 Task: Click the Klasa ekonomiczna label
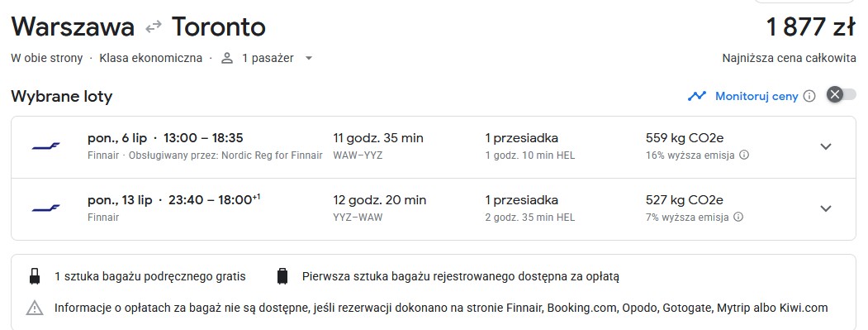pos(150,58)
